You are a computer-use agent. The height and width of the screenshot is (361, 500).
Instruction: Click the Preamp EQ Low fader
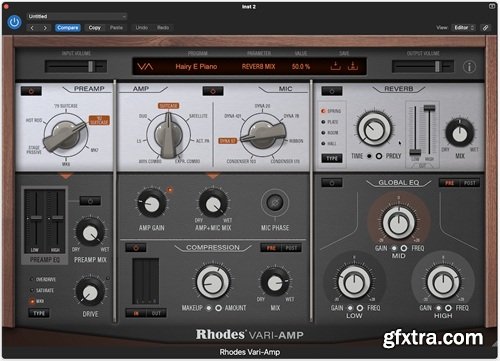pyautogui.click(x=36, y=218)
